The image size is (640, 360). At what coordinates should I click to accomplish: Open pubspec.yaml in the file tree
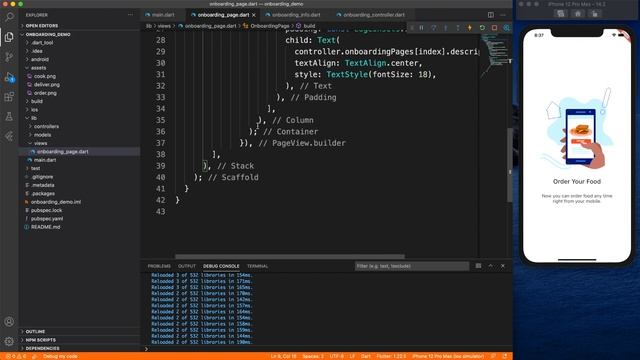pos(47,219)
